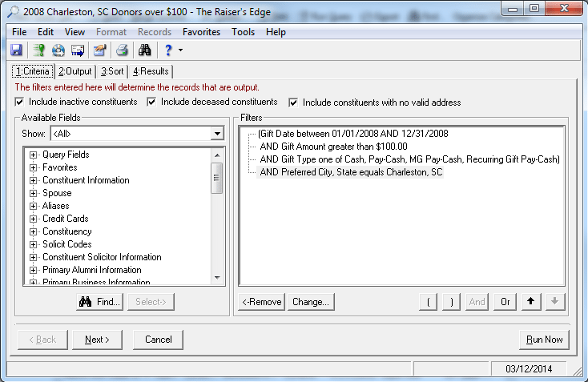588x382 pixels.
Task: Switch to the 2:Output tab
Action: (x=75, y=71)
